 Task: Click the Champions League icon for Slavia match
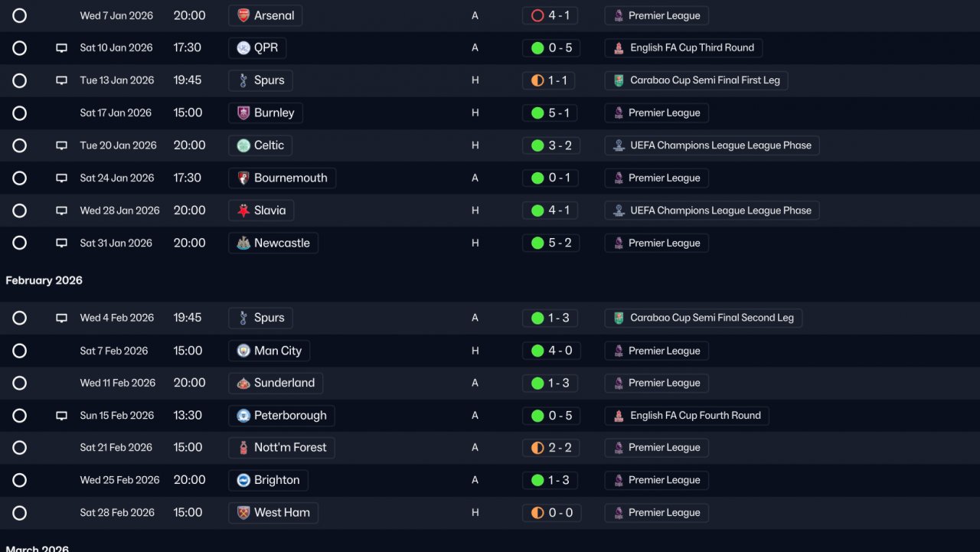tap(619, 211)
